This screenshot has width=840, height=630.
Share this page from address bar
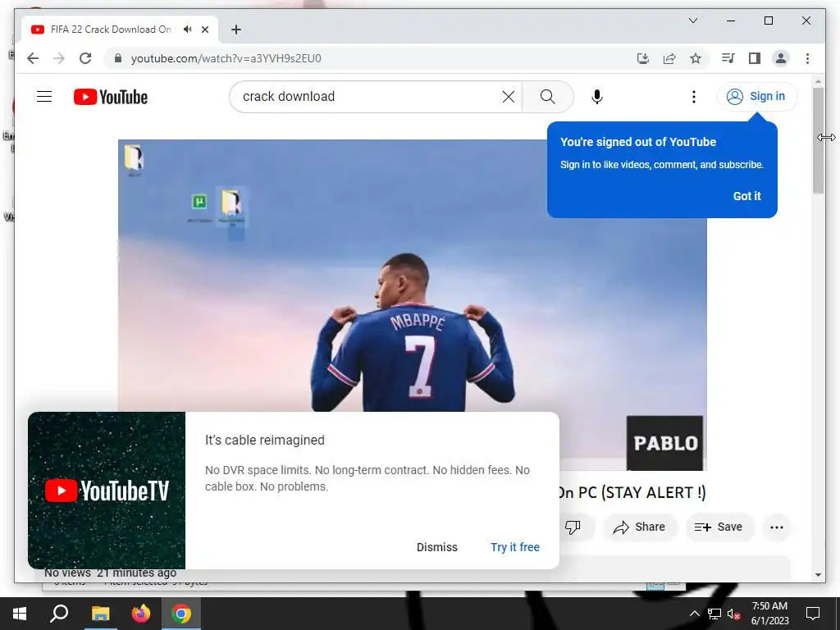(669, 58)
